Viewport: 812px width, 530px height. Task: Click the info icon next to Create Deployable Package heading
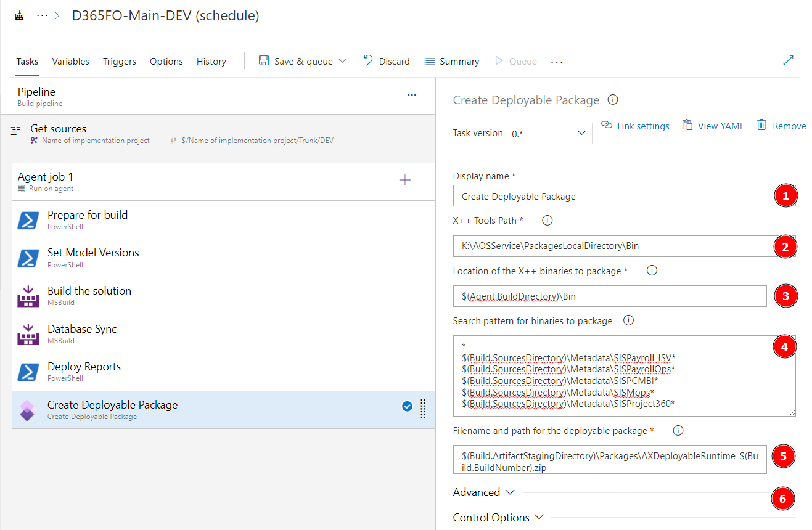click(612, 100)
